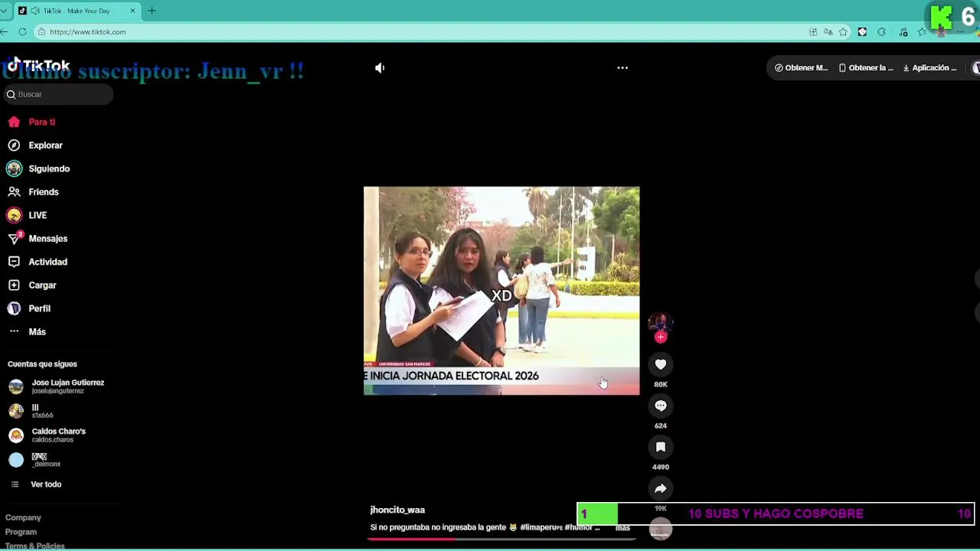Click the Buscar search field
The width and height of the screenshot is (980, 551).
58,94
